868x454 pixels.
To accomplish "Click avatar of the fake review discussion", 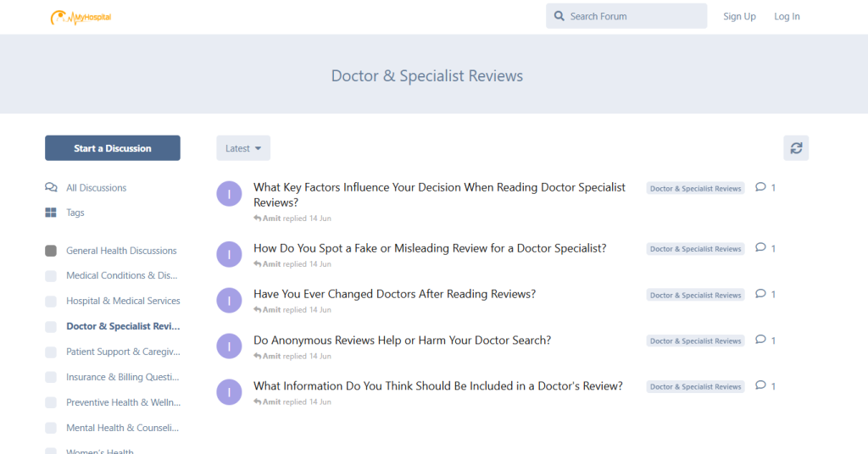I will [x=229, y=254].
